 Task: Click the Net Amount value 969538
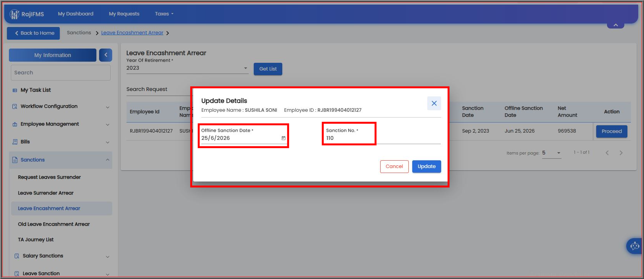pos(566,131)
